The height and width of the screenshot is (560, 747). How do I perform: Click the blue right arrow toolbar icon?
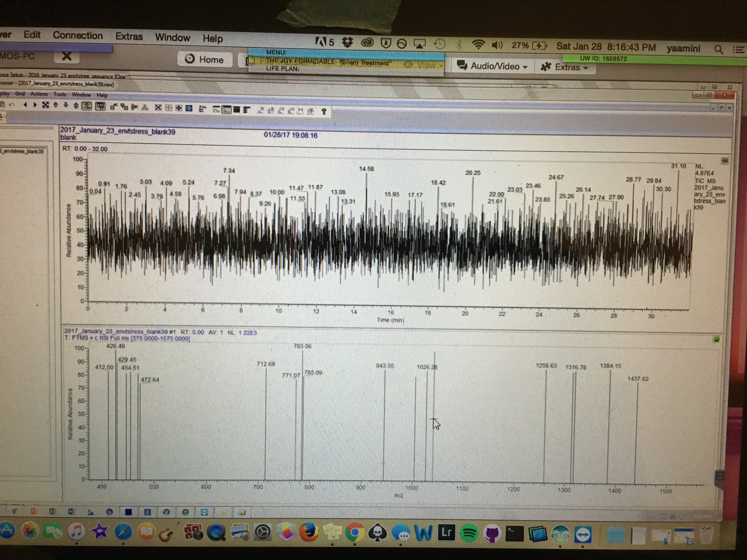point(35,105)
